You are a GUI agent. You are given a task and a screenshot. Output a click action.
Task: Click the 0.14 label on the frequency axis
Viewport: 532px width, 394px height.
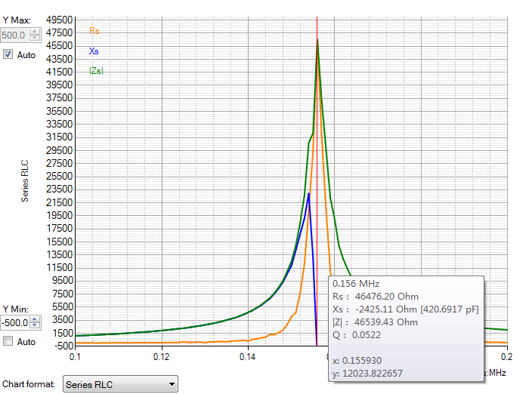click(248, 356)
